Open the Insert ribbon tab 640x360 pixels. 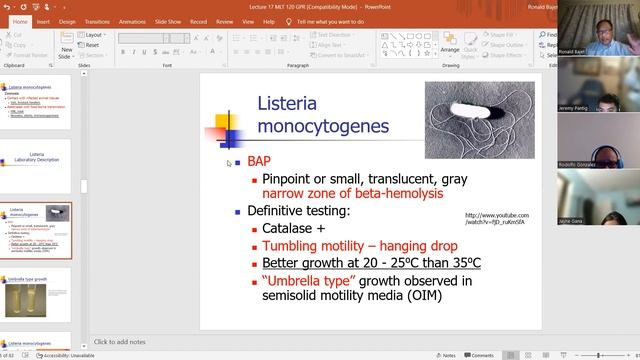[43, 22]
